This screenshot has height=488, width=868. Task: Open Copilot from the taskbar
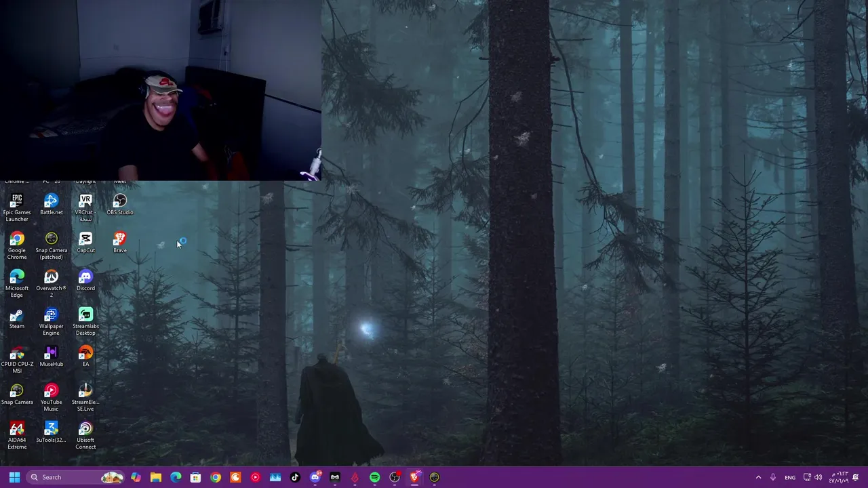point(136,477)
